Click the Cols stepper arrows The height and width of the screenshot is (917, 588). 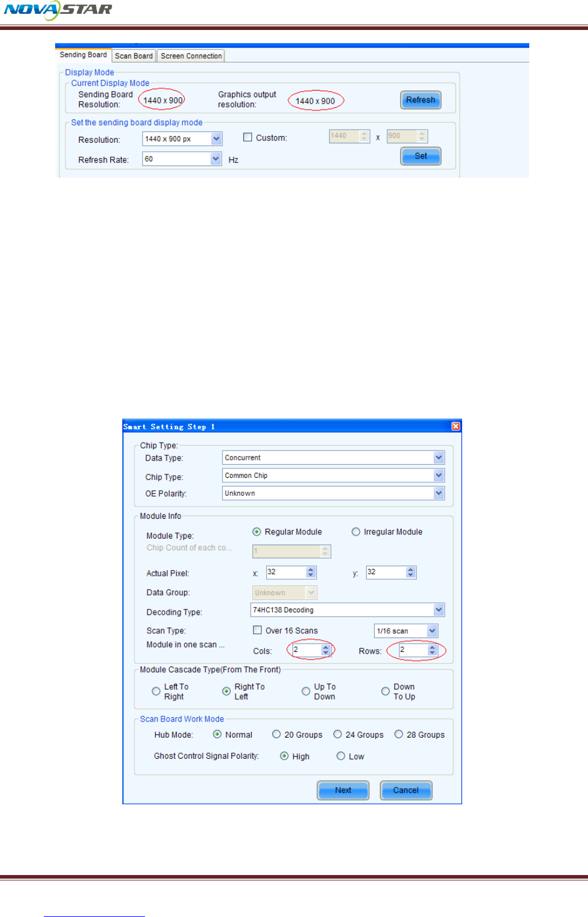pyautogui.click(x=325, y=650)
